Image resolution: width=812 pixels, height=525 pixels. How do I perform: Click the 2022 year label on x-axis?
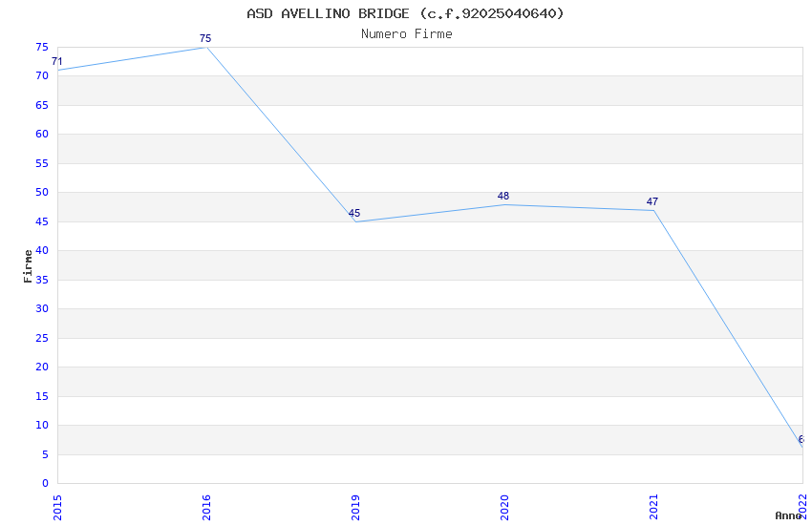pos(803,506)
